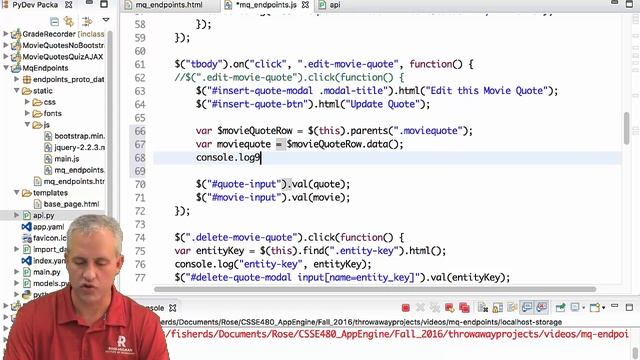The image size is (640, 360).
Task: Expand the MovieQuotesQuizAJAX project
Action: coord(6,56)
